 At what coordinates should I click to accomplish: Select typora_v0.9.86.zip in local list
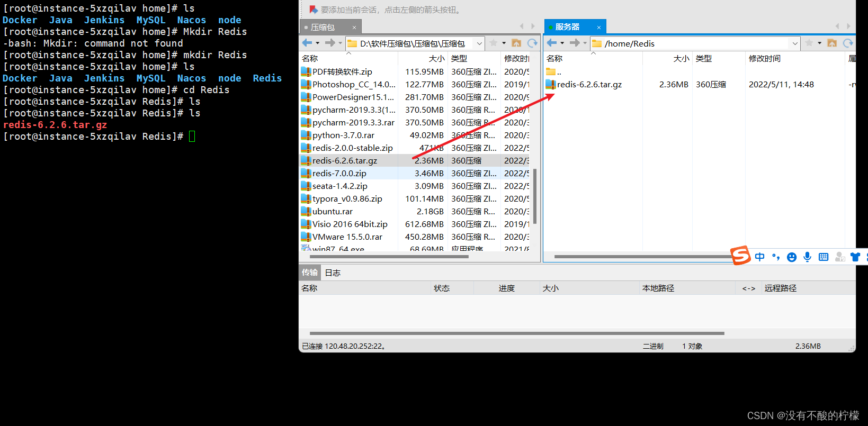pyautogui.click(x=347, y=198)
